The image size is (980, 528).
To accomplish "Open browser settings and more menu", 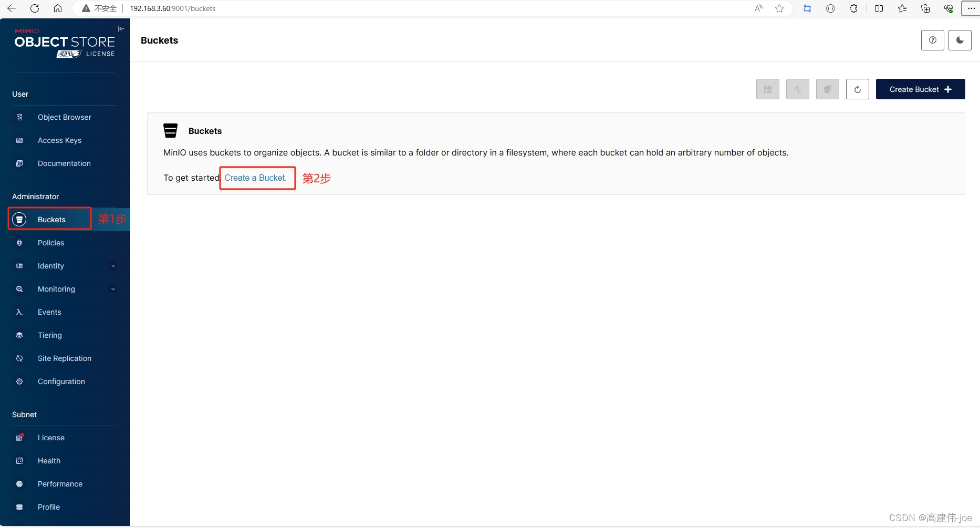I will [x=971, y=8].
